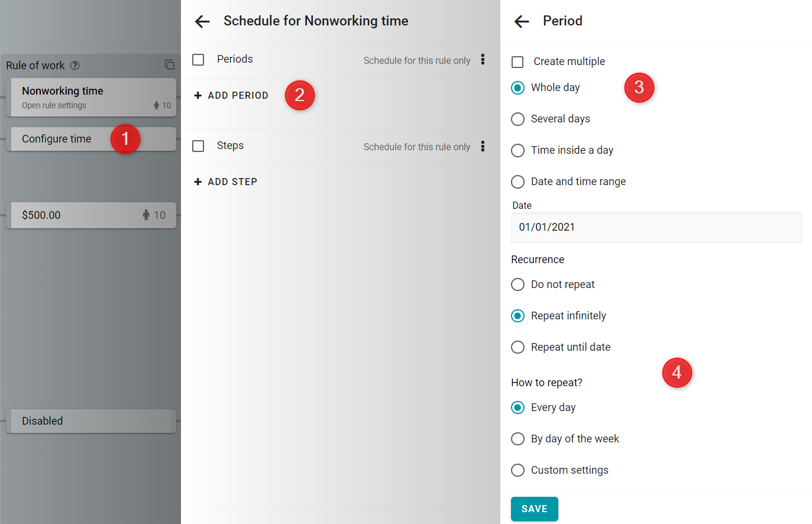
Task: Click the copy icon in Rule of work header
Action: pyautogui.click(x=170, y=64)
